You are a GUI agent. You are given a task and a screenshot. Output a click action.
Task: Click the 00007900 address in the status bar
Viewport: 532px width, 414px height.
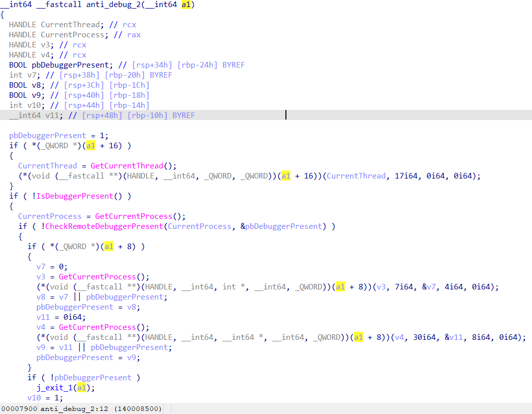tap(19, 408)
